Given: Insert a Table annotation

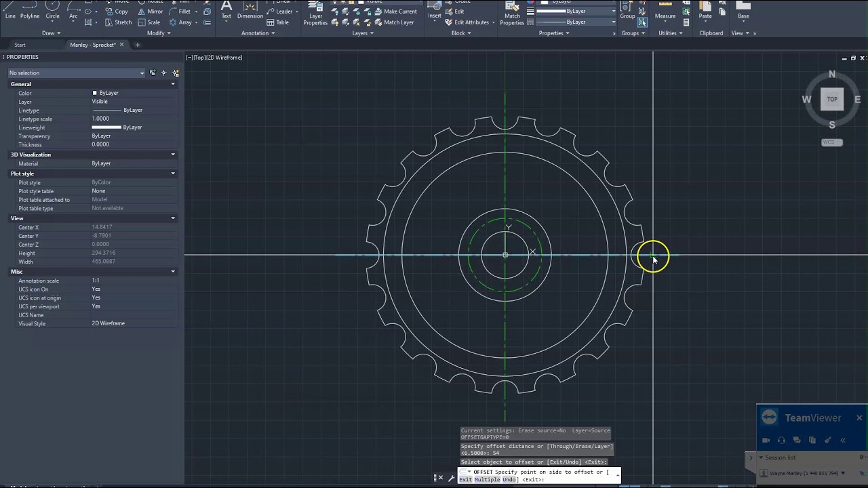Looking at the screenshot, I should click(x=278, y=22).
